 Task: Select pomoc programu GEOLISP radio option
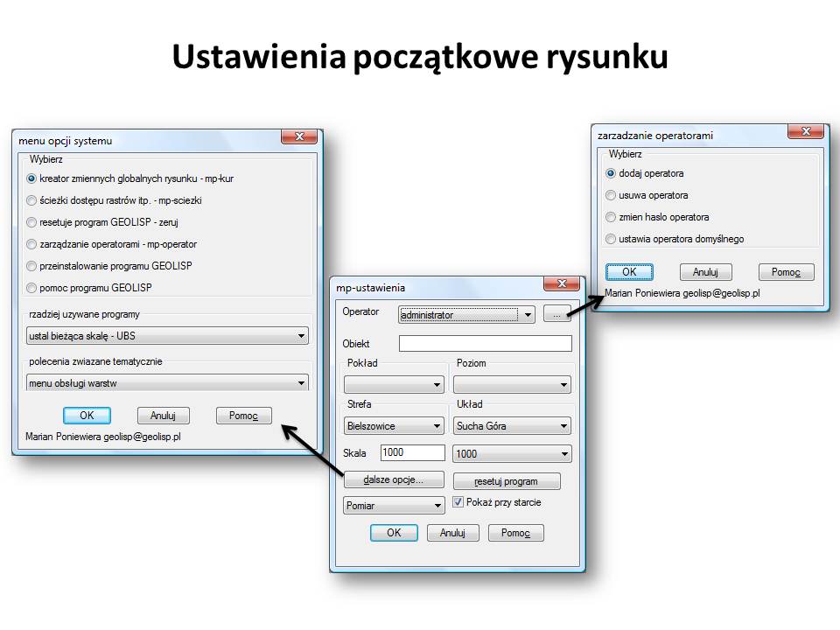[89, 288]
